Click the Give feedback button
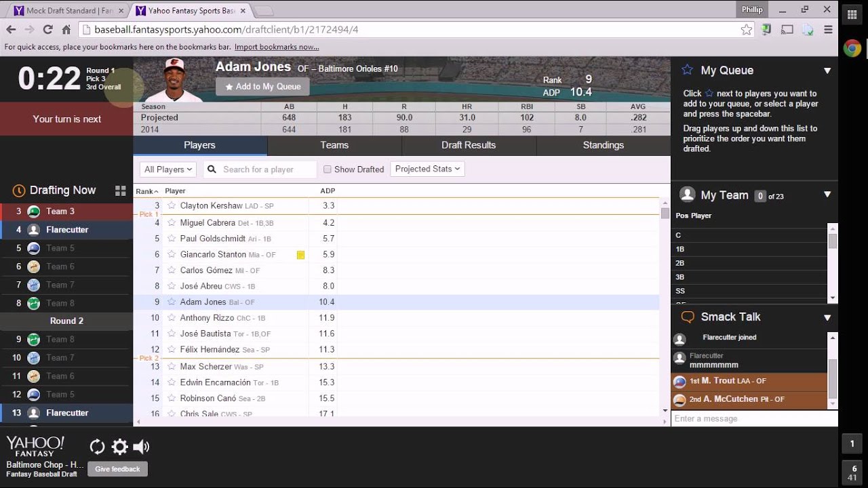 (117, 469)
